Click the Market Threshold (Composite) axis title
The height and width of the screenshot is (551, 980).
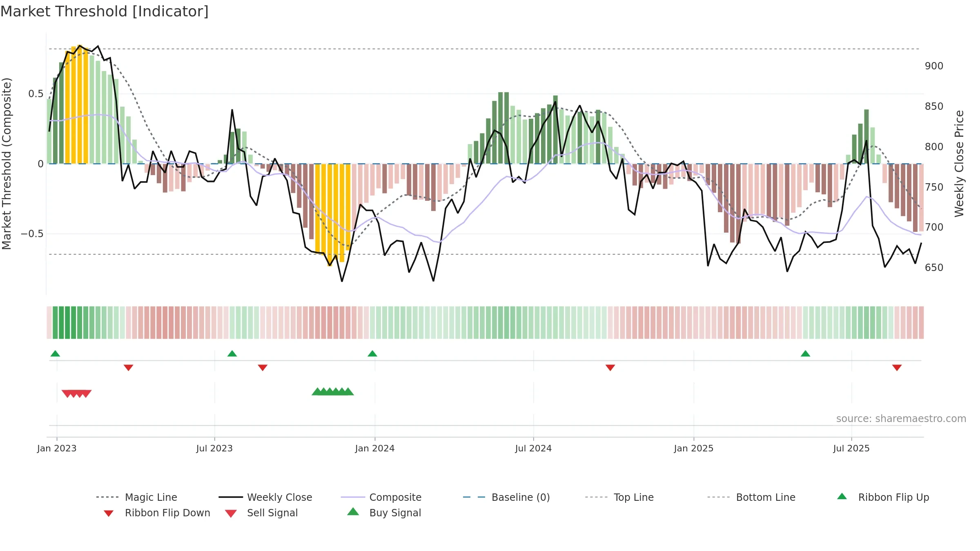pyautogui.click(x=7, y=164)
